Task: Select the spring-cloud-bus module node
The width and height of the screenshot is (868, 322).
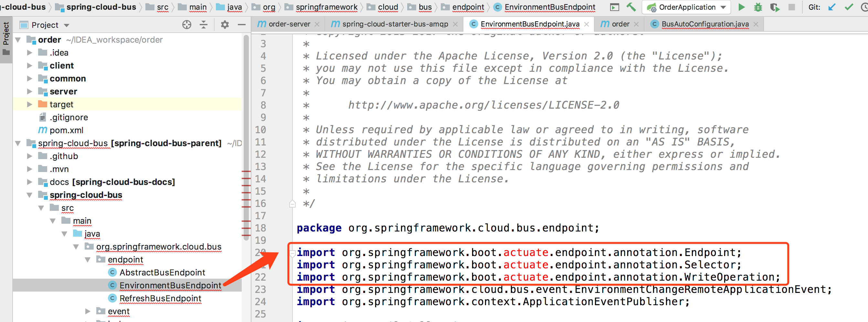Action: [86, 195]
